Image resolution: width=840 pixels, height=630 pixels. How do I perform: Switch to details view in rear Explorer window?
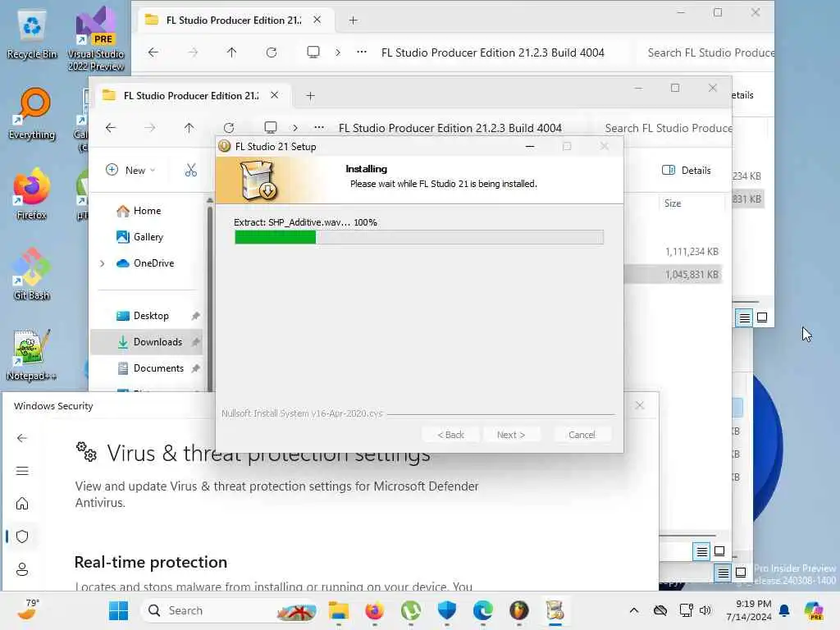[744, 317]
